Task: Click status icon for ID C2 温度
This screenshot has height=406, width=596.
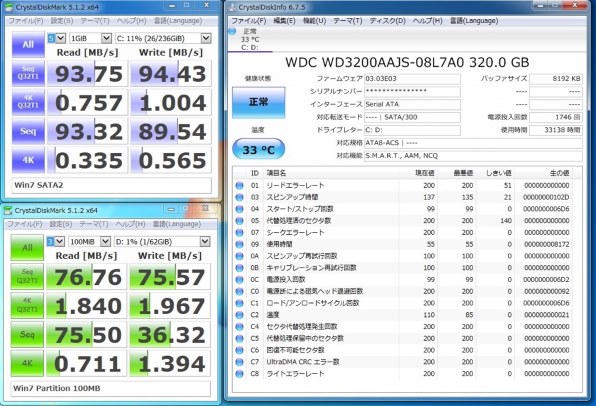Action: [239, 315]
